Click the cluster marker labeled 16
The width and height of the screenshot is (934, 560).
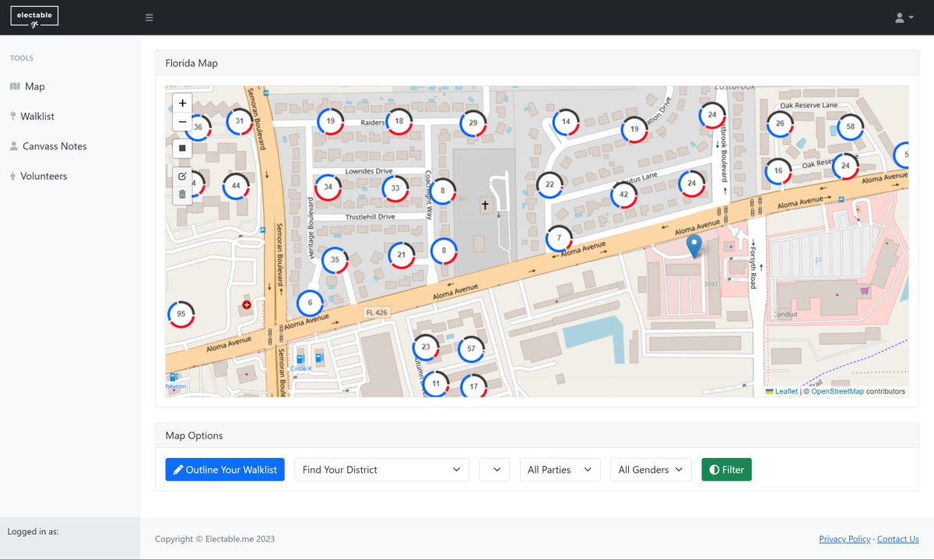coord(778,172)
